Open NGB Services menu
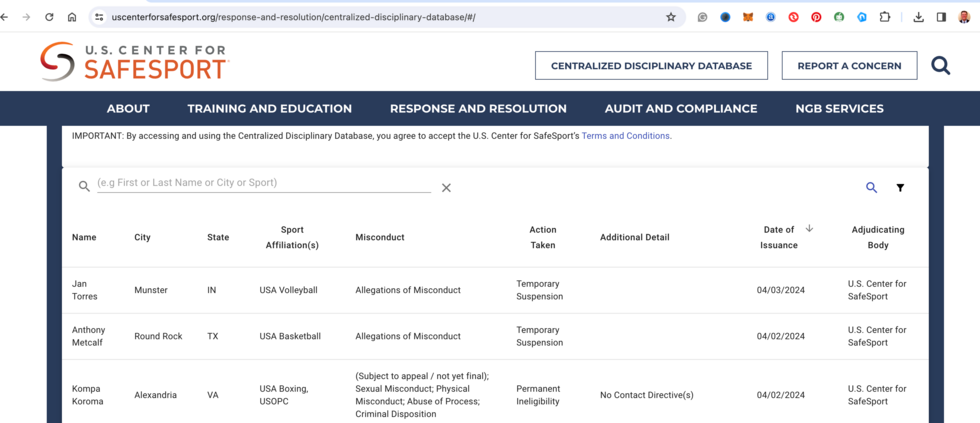Screen dimensions: 980x423 [839, 109]
